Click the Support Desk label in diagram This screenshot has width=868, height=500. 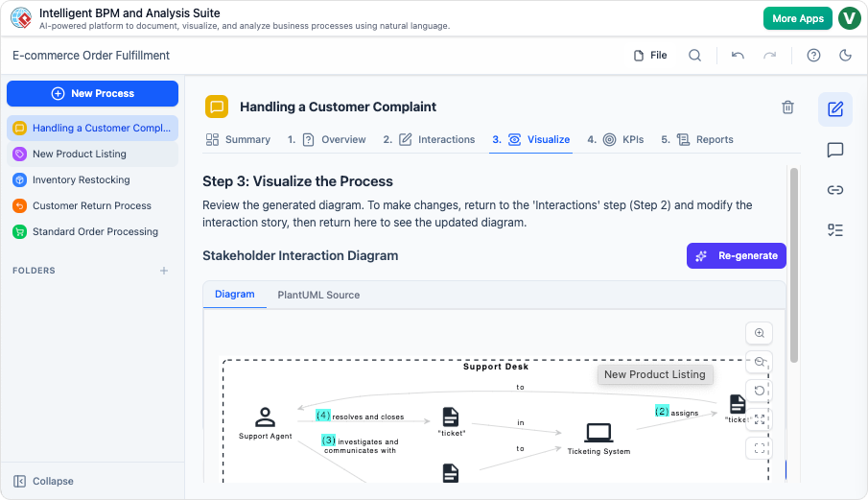click(496, 367)
